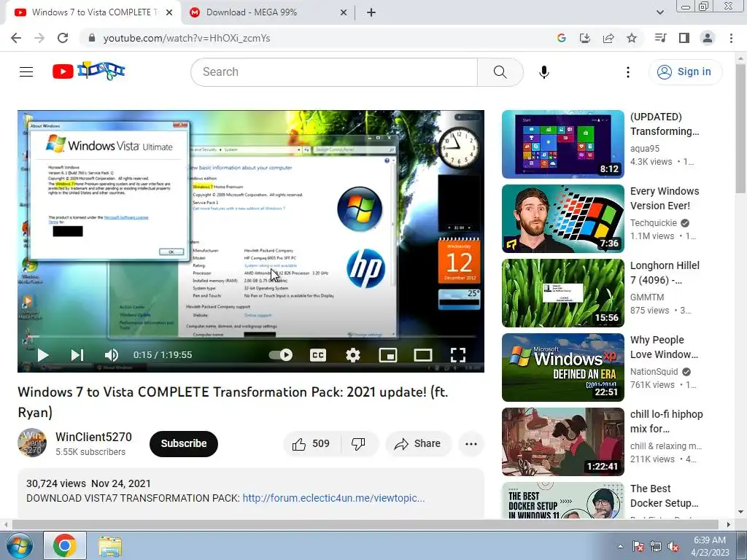The width and height of the screenshot is (747, 560).
Task: Open WinClient5270 channel name link
Action: click(94, 437)
